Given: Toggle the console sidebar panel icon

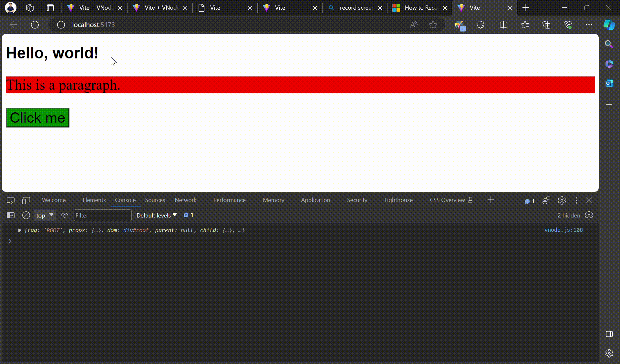Looking at the screenshot, I should tap(11, 215).
